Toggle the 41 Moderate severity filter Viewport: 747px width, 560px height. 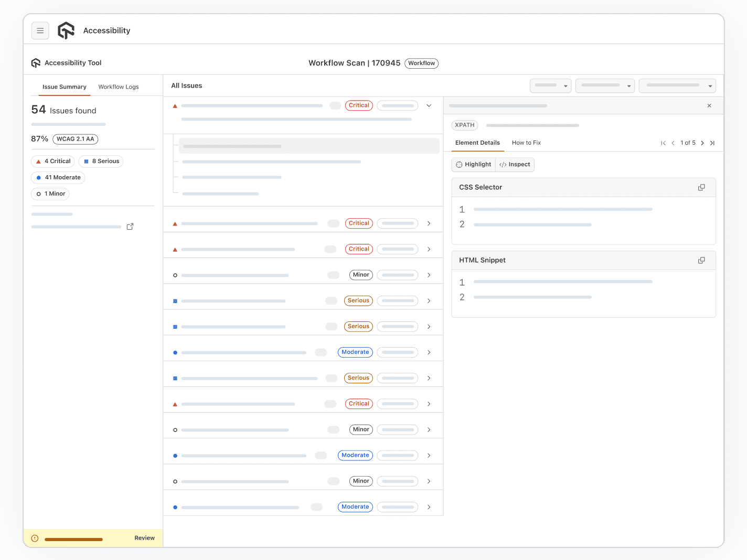[x=58, y=177]
